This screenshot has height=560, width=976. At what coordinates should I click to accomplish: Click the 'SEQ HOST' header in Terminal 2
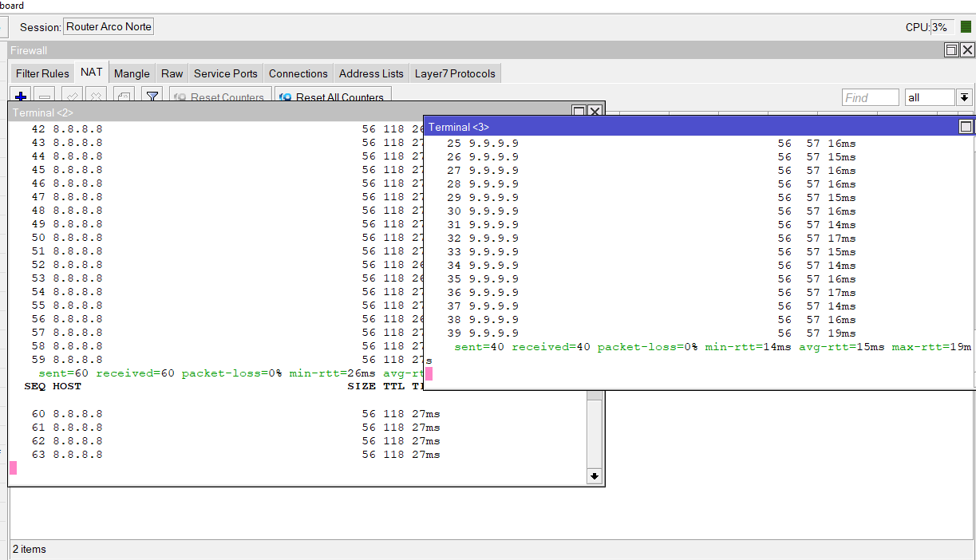coord(53,386)
